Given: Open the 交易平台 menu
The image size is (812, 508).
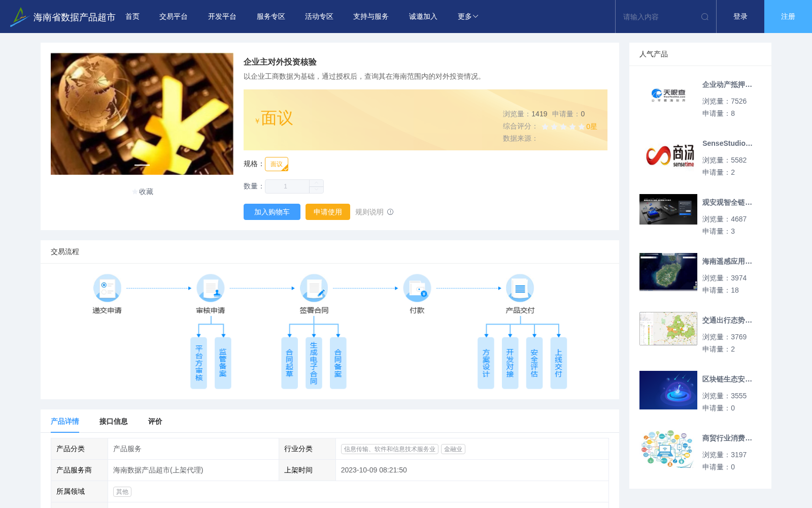Looking at the screenshot, I should pos(174,17).
